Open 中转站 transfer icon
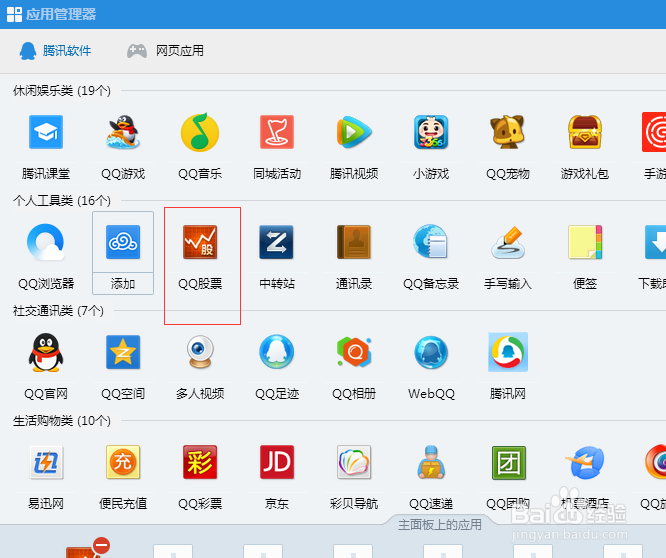 pyautogui.click(x=277, y=242)
